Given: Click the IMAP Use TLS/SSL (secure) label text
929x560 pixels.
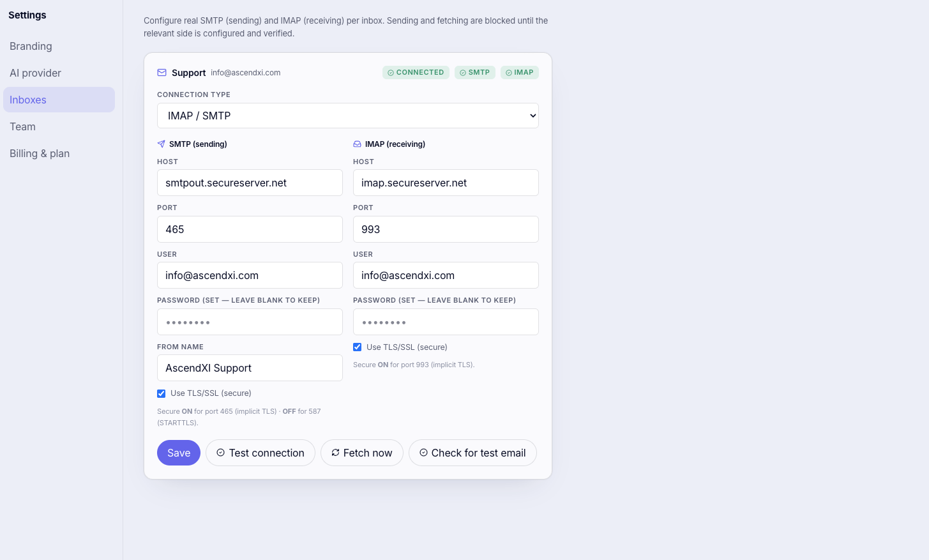Looking at the screenshot, I should (407, 347).
